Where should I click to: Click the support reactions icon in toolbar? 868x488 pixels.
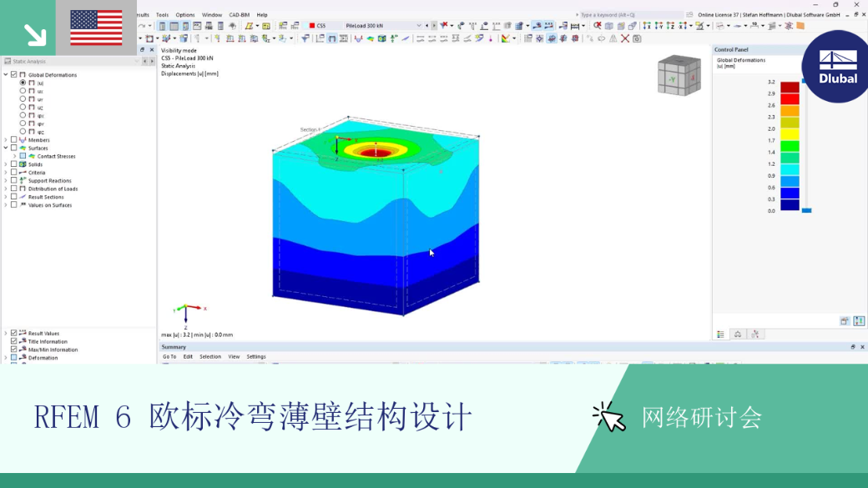point(394,38)
